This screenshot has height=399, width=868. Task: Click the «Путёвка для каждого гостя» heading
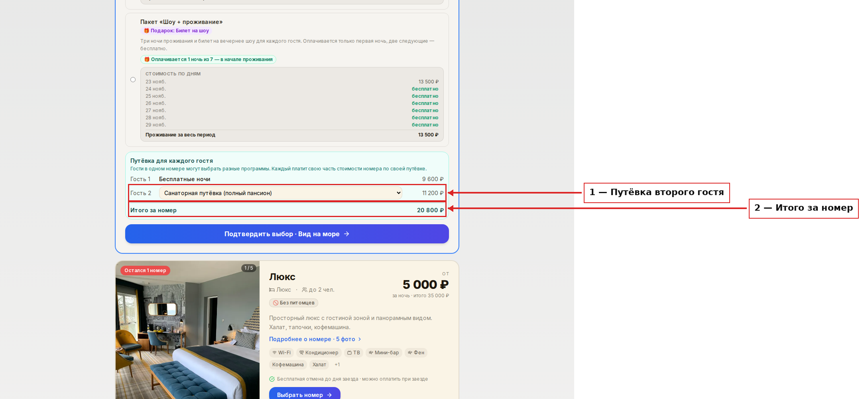[171, 161]
